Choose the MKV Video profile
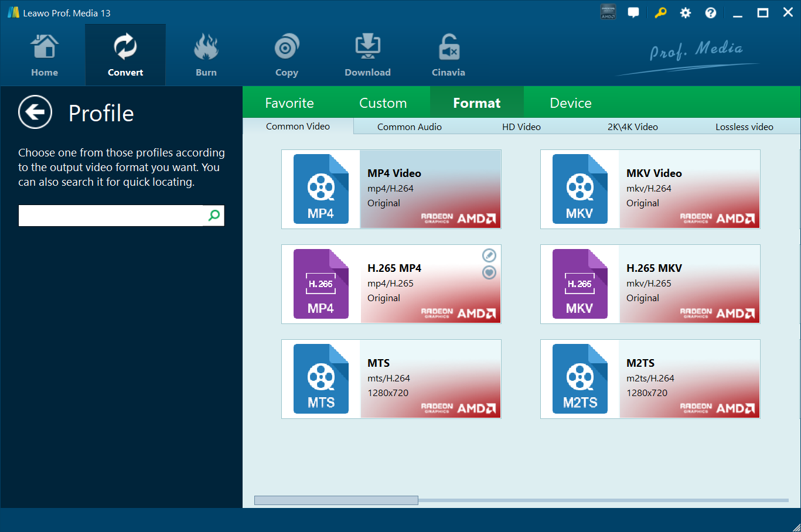801x532 pixels. [650, 189]
